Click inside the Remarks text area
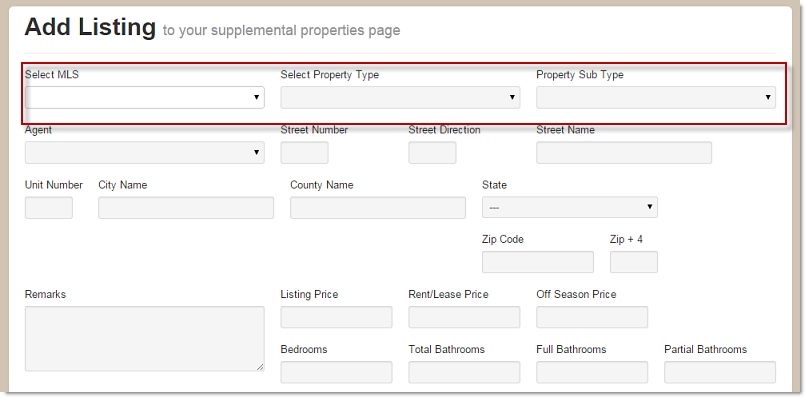This screenshot has height=398, width=806. 144,339
